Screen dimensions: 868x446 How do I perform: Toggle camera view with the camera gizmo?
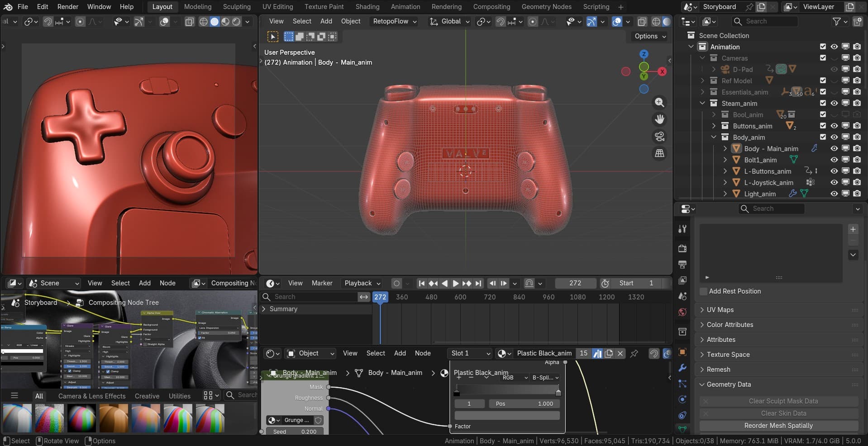659,137
